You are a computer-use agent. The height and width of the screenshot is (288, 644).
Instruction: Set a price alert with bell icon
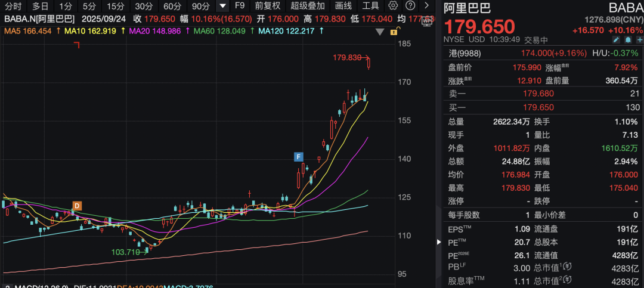pos(628,40)
